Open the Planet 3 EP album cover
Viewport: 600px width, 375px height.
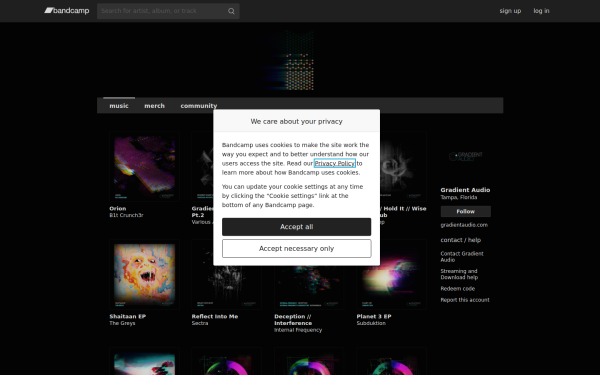pyautogui.click(x=391, y=274)
